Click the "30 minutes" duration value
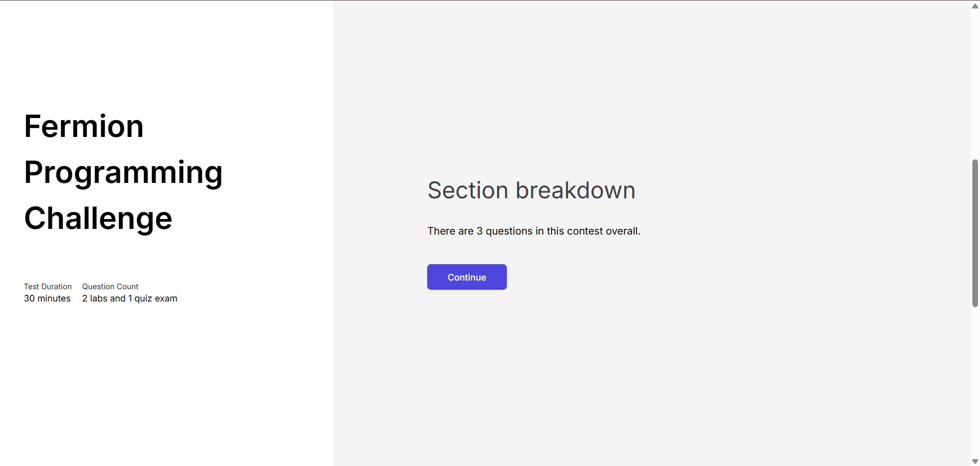980x466 pixels. [47, 298]
